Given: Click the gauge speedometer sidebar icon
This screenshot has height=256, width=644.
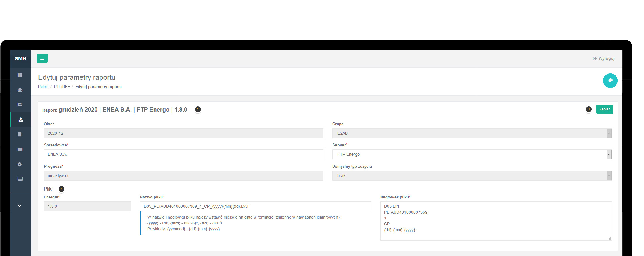Looking at the screenshot, I should [20, 90].
